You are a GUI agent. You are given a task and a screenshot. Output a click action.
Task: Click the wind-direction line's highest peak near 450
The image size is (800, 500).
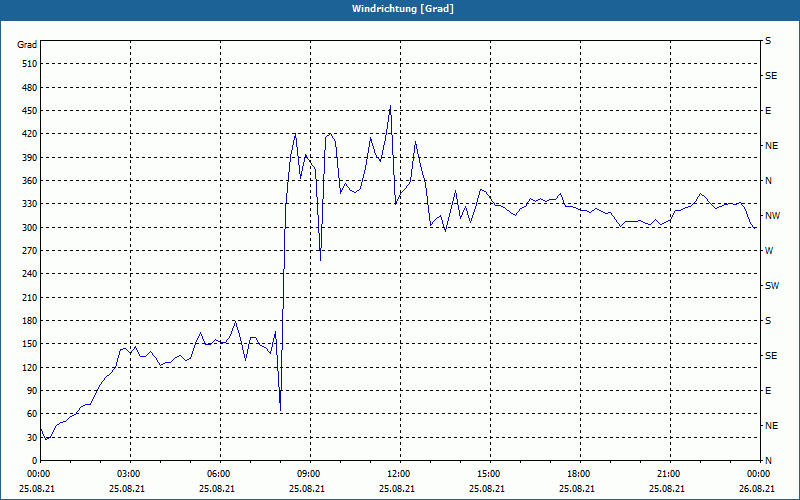[391, 106]
